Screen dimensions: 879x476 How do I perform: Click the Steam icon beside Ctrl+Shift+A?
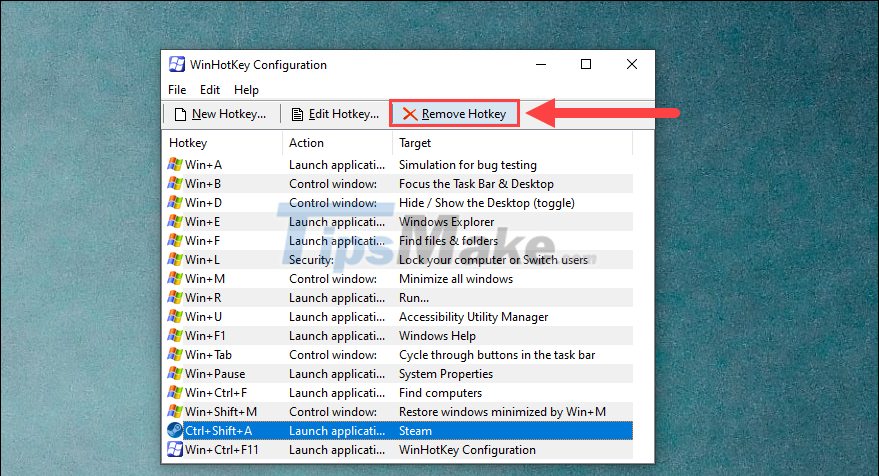pos(175,431)
